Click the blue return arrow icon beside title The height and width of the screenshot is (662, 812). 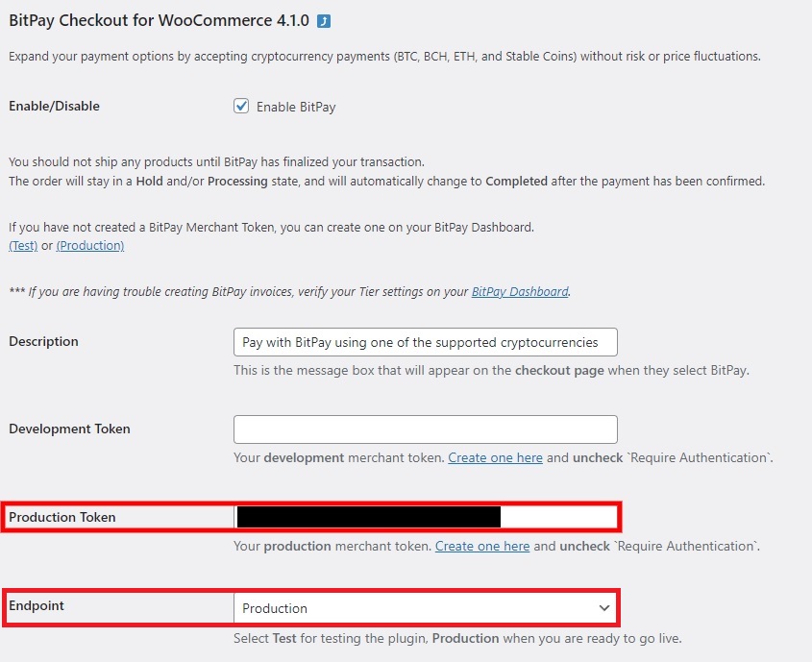coord(324,21)
